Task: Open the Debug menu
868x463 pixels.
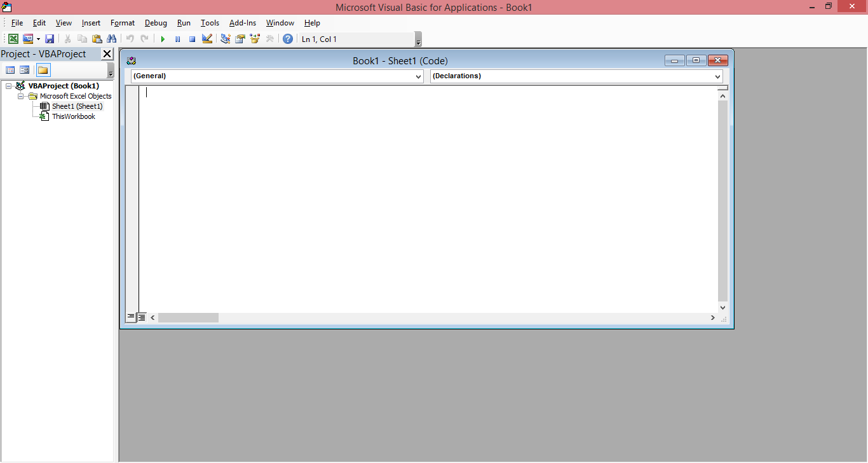Action: tap(156, 23)
